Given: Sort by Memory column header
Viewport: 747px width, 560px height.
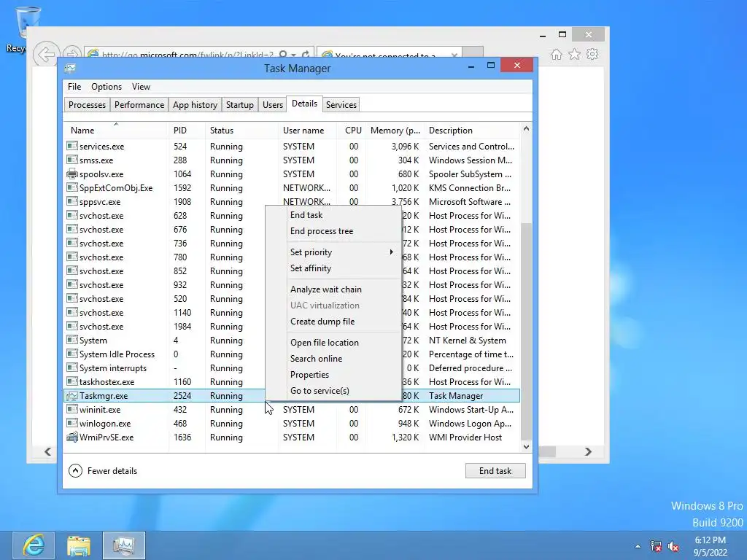Looking at the screenshot, I should pyautogui.click(x=395, y=131).
